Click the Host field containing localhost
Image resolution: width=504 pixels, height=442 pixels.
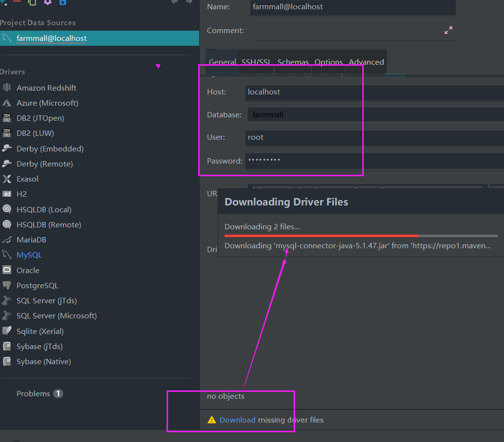pos(374,92)
